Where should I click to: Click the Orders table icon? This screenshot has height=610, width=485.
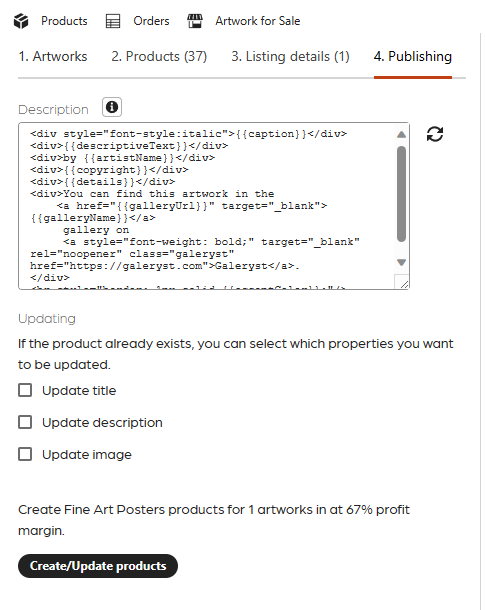113,21
